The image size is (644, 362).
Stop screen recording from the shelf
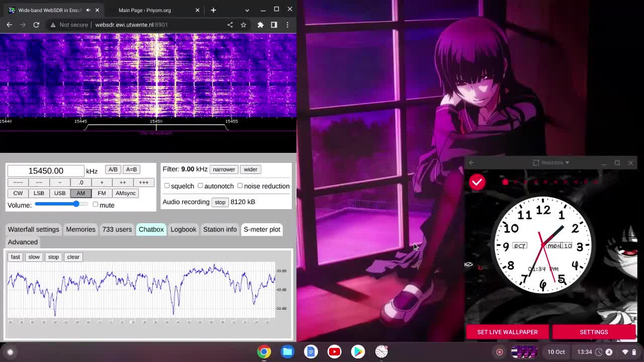[x=500, y=352]
